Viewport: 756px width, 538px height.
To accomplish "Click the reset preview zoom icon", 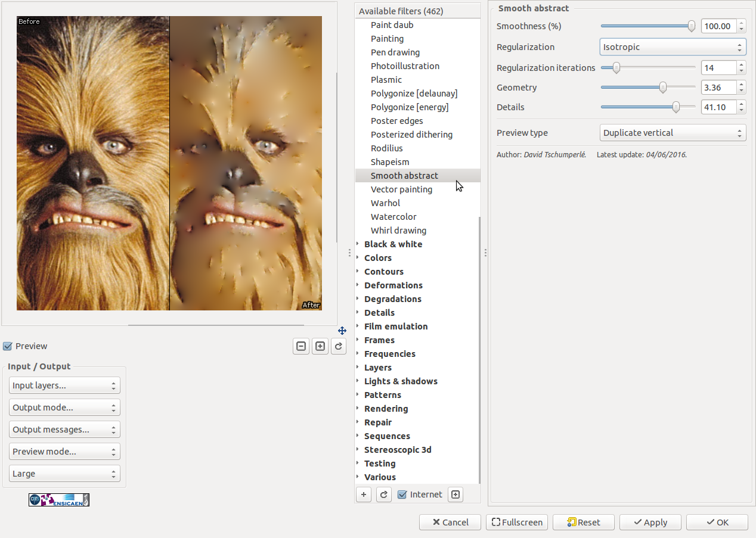I will (x=339, y=346).
